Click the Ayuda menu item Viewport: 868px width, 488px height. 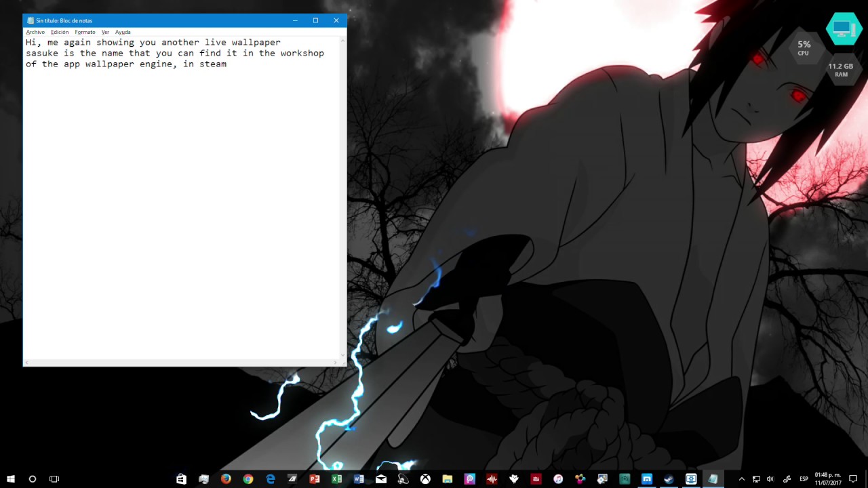click(x=123, y=32)
